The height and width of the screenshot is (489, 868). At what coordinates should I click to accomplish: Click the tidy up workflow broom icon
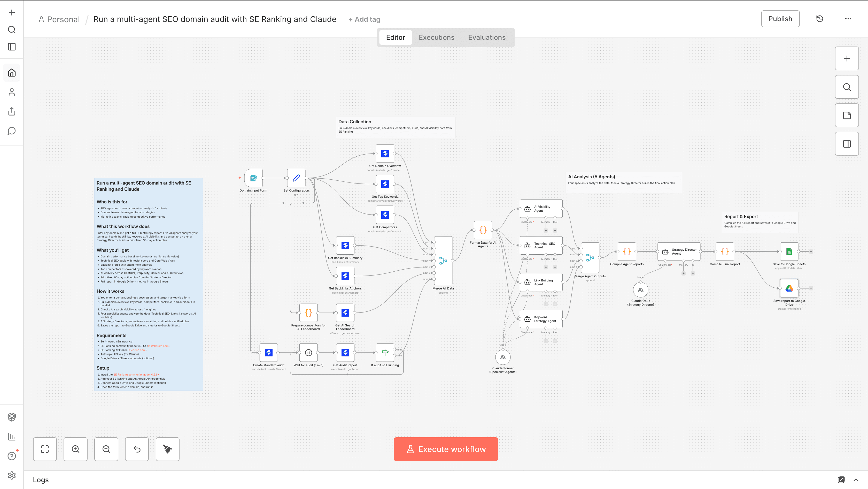point(167,449)
